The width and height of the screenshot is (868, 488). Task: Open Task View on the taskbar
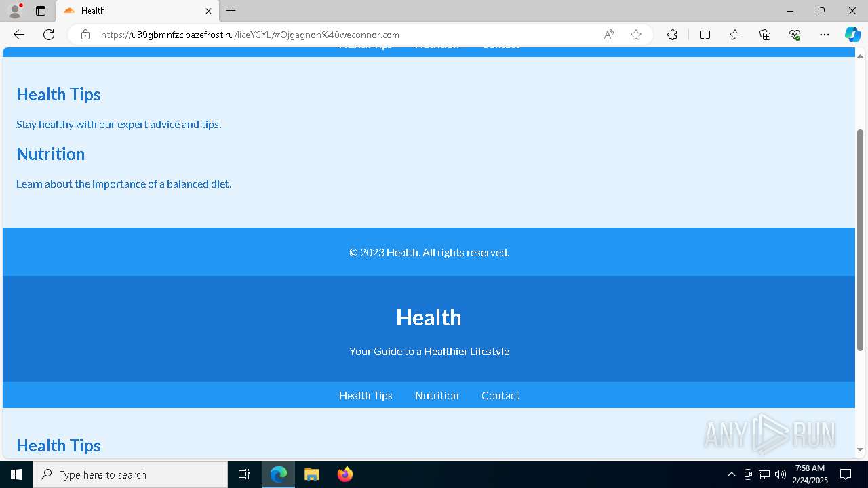coord(244,474)
